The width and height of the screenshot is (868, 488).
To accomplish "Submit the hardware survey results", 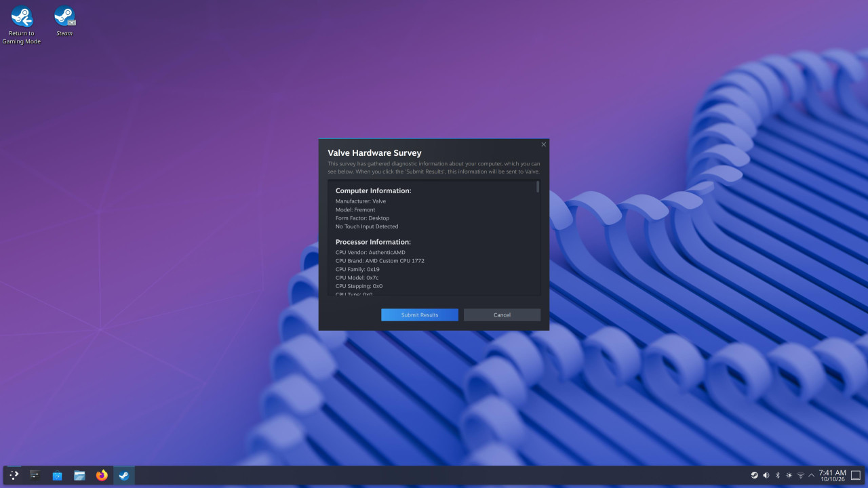I will coord(420,315).
